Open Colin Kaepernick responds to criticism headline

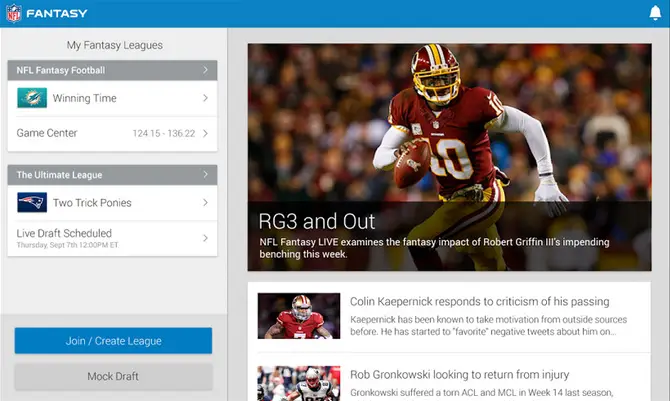[480, 301]
